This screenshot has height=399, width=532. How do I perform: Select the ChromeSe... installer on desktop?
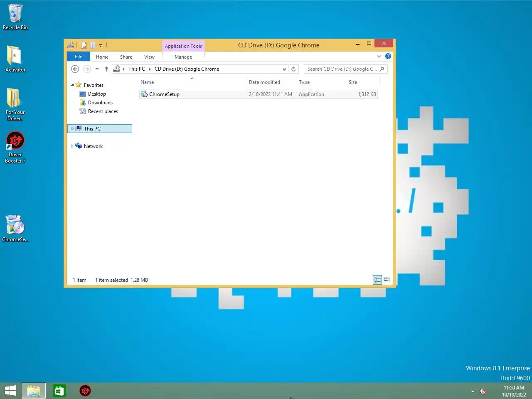pos(15,228)
